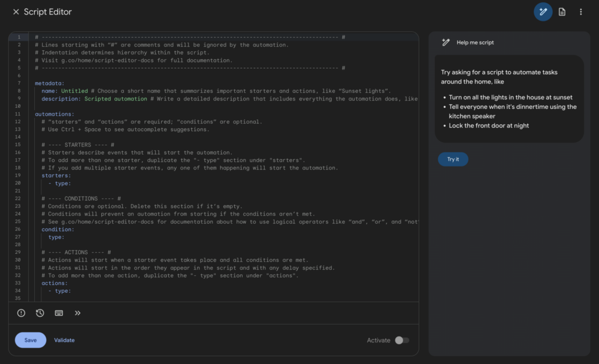This screenshot has width=599, height=364.
Task: Click the magic pen icon in Help panel
Action: 445,42
